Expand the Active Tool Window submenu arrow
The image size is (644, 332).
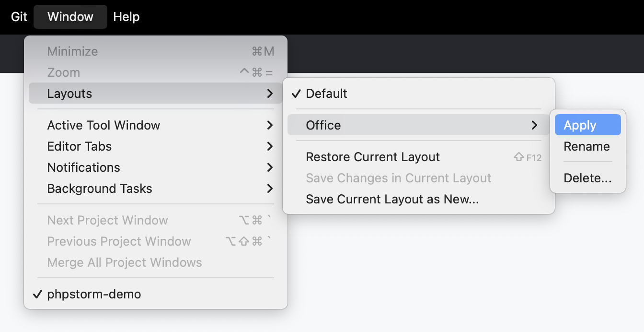coord(270,125)
